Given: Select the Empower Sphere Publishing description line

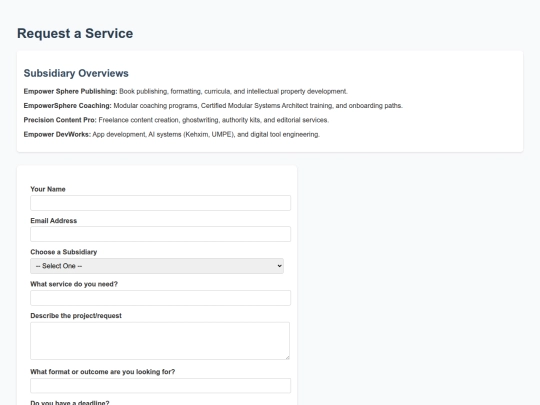Looking at the screenshot, I should pyautogui.click(x=186, y=91).
